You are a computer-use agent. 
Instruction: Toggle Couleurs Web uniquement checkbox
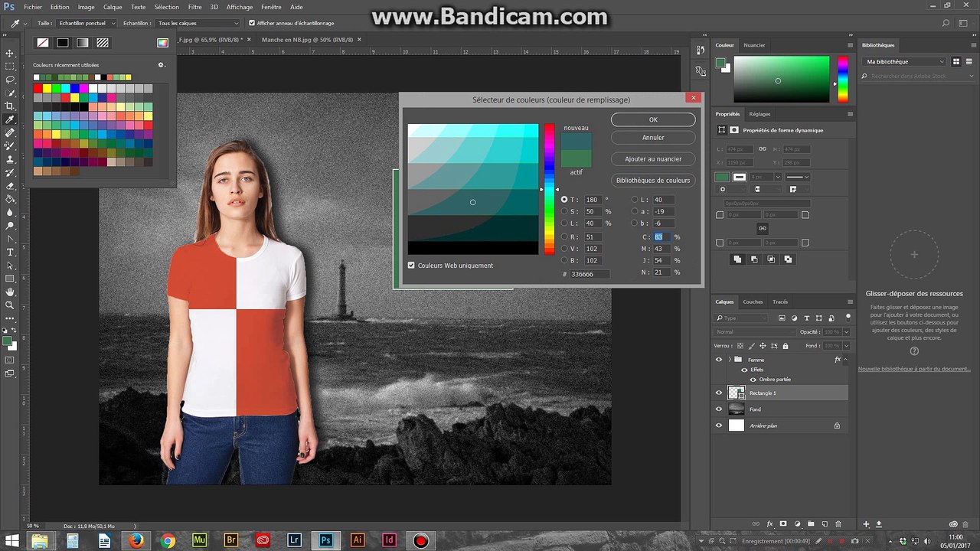(411, 266)
